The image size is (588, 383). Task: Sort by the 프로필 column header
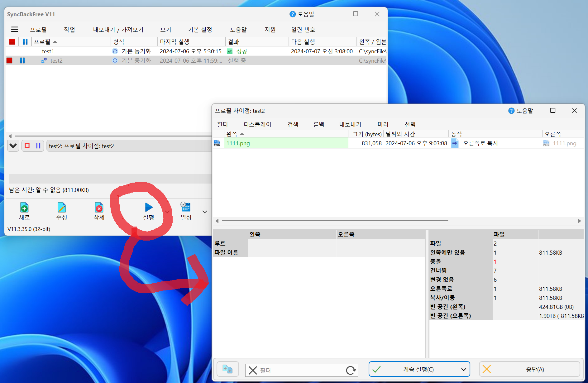[x=71, y=41]
